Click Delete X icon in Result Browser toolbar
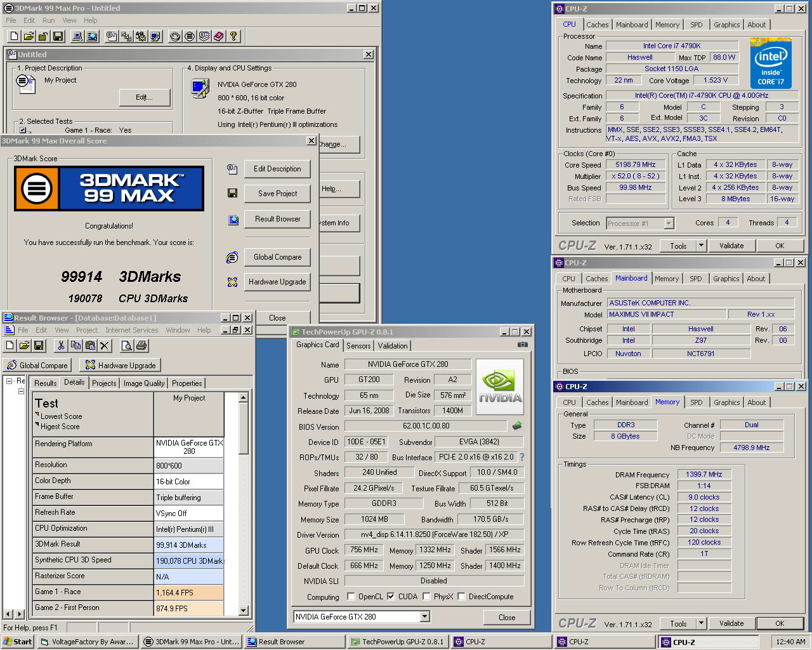 (x=105, y=345)
